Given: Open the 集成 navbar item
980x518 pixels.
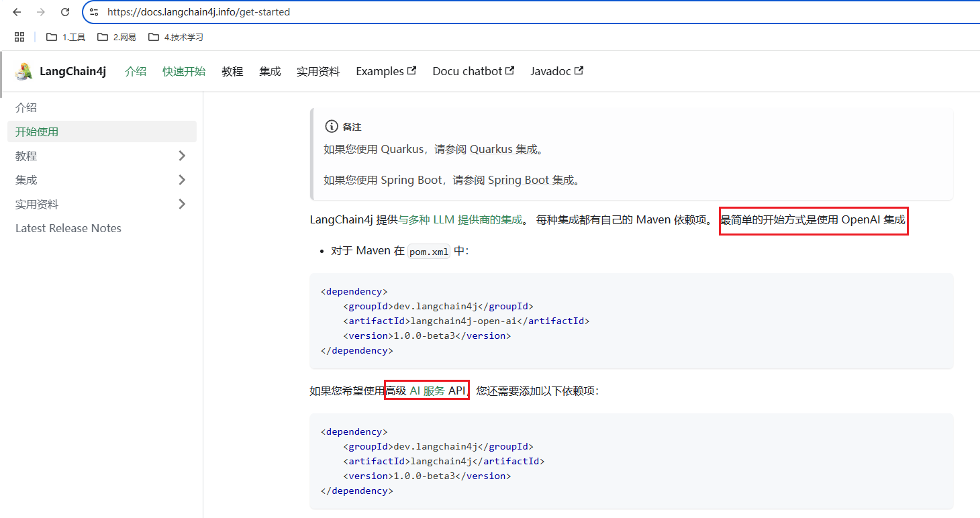Looking at the screenshot, I should click(x=270, y=71).
